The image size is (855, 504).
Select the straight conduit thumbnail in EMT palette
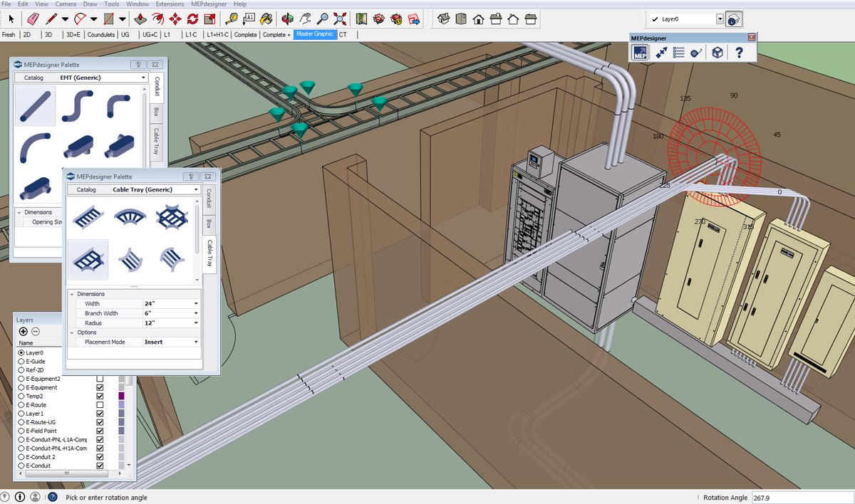(35, 106)
